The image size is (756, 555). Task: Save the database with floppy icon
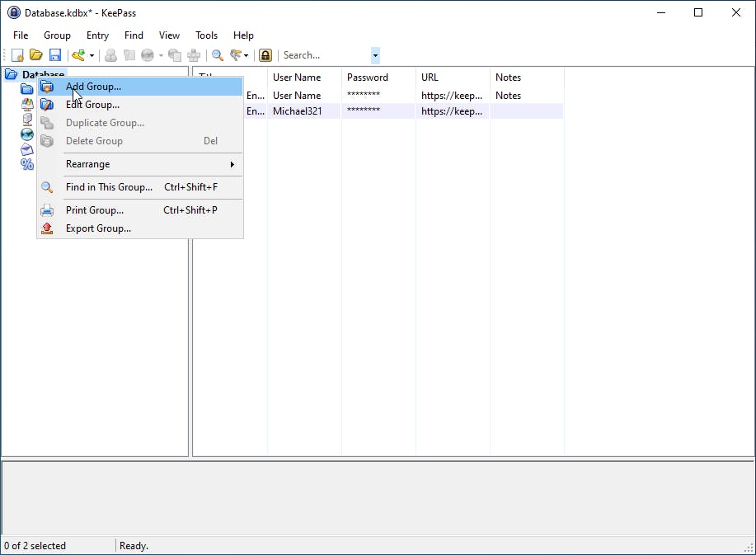click(x=55, y=55)
